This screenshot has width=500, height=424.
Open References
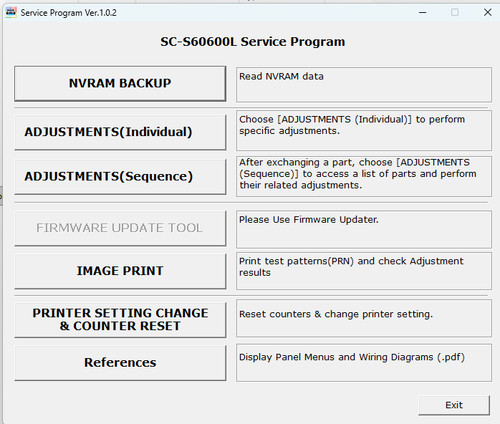coord(120,362)
